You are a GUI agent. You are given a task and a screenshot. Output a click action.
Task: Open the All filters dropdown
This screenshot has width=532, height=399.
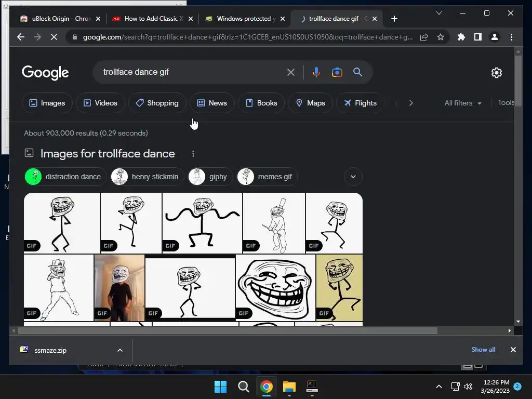(463, 103)
